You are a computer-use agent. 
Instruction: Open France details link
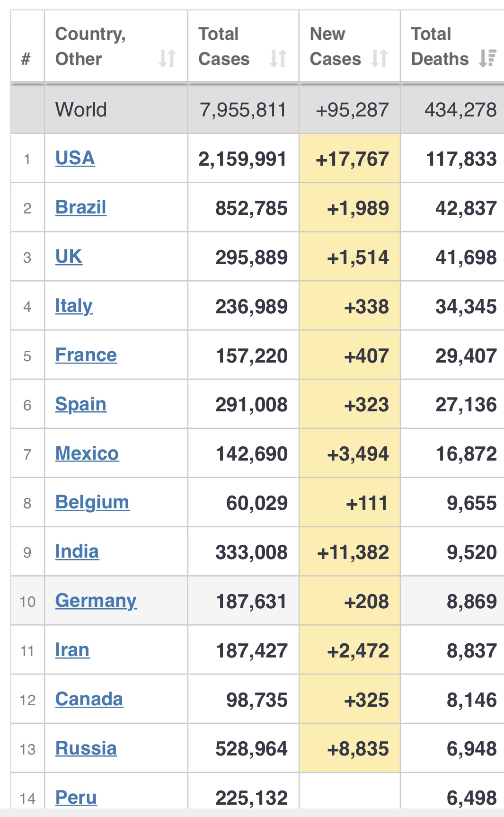(x=86, y=355)
